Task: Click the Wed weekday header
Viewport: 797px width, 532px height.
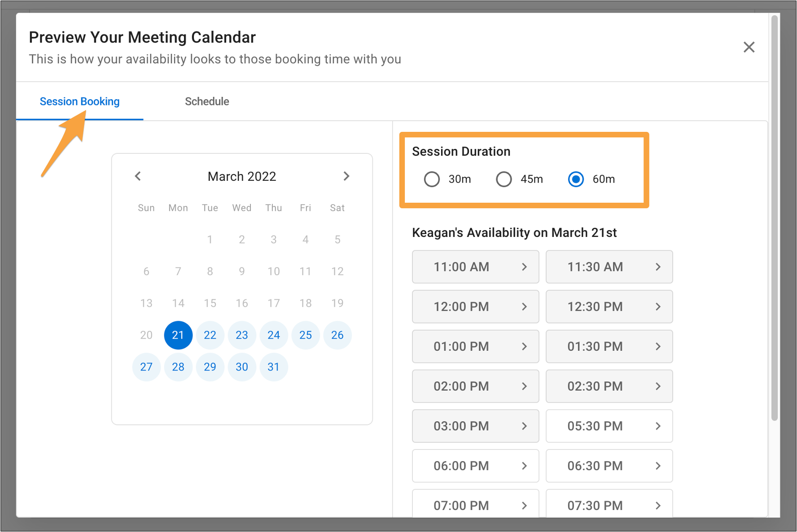Action: pos(242,208)
